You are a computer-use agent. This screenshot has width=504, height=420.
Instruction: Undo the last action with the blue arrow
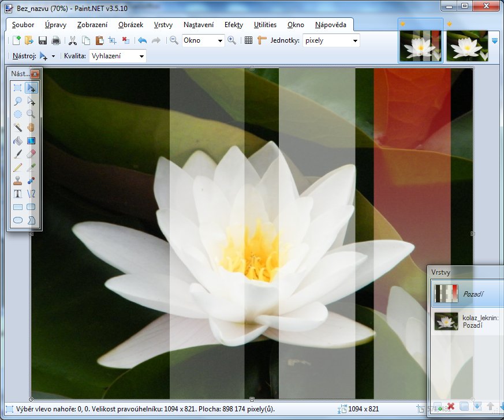pos(142,40)
